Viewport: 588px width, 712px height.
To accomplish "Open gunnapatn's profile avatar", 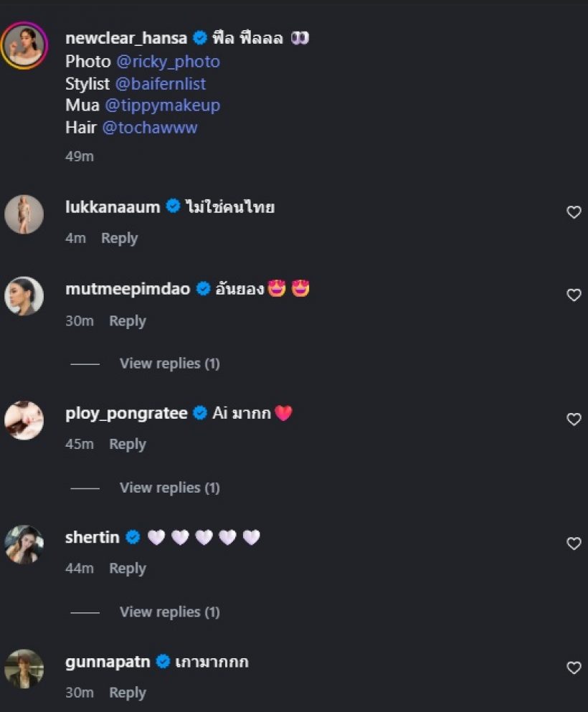I will pyautogui.click(x=24, y=668).
